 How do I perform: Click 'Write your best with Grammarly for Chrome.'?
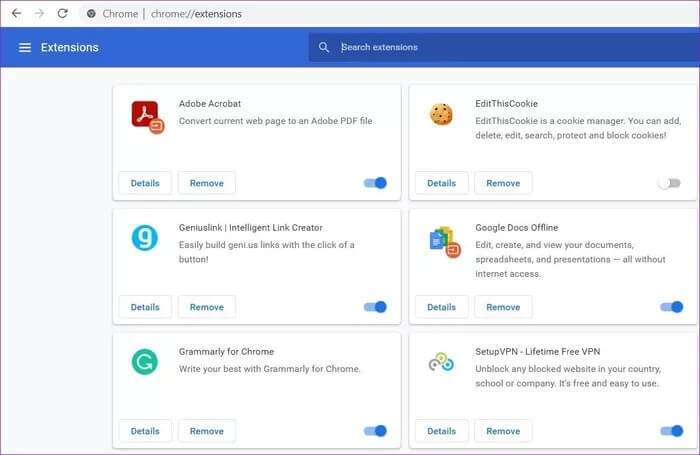270,369
